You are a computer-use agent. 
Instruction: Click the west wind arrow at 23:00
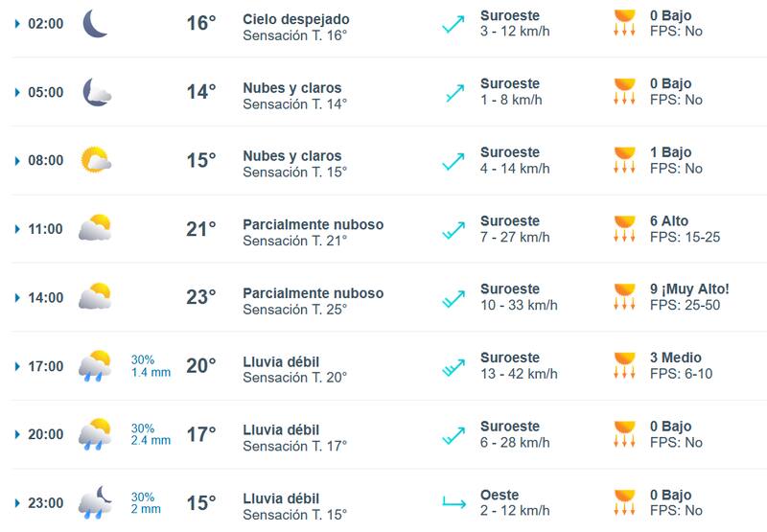click(453, 502)
